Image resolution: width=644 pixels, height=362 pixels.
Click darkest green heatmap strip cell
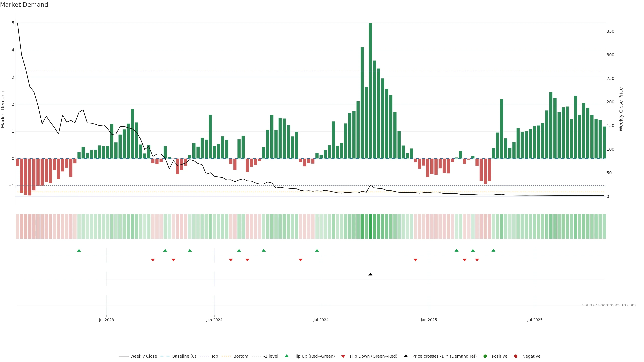[370, 226]
